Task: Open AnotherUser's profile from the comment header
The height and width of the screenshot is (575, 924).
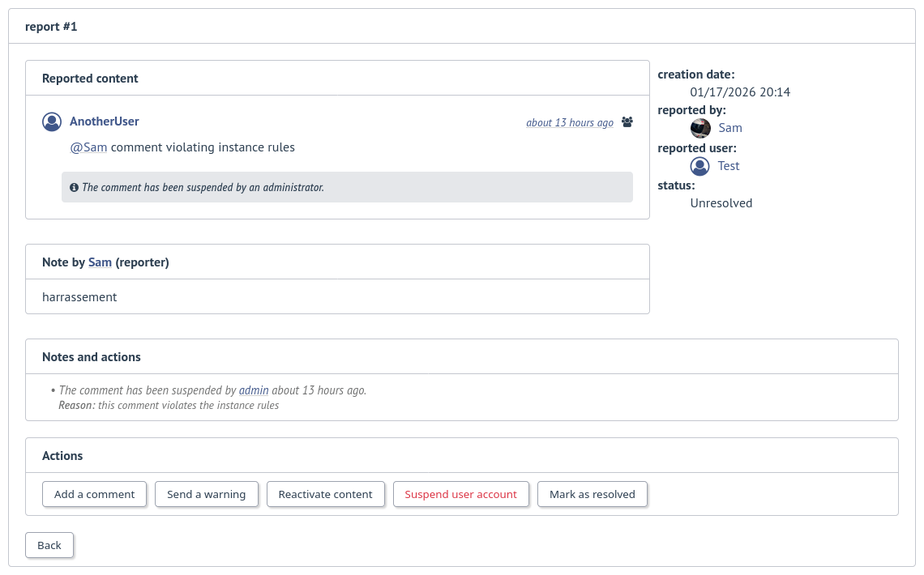Action: (x=104, y=121)
